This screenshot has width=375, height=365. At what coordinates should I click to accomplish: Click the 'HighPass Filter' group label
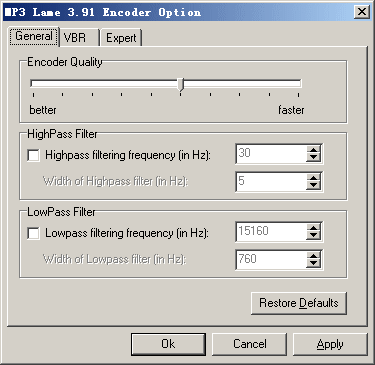click(x=62, y=134)
